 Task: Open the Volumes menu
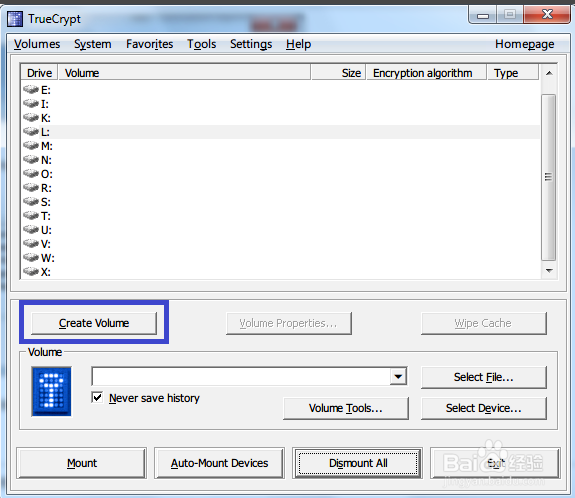point(37,44)
